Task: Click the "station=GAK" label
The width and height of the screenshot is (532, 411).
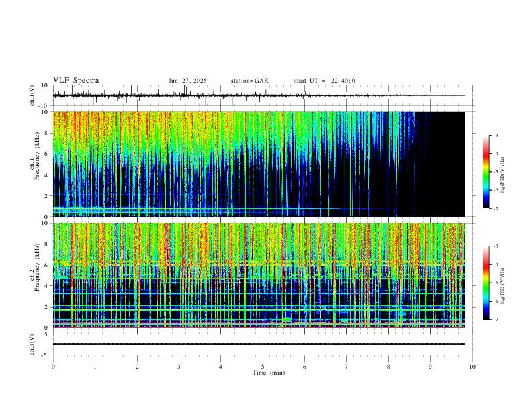Action: (x=249, y=81)
